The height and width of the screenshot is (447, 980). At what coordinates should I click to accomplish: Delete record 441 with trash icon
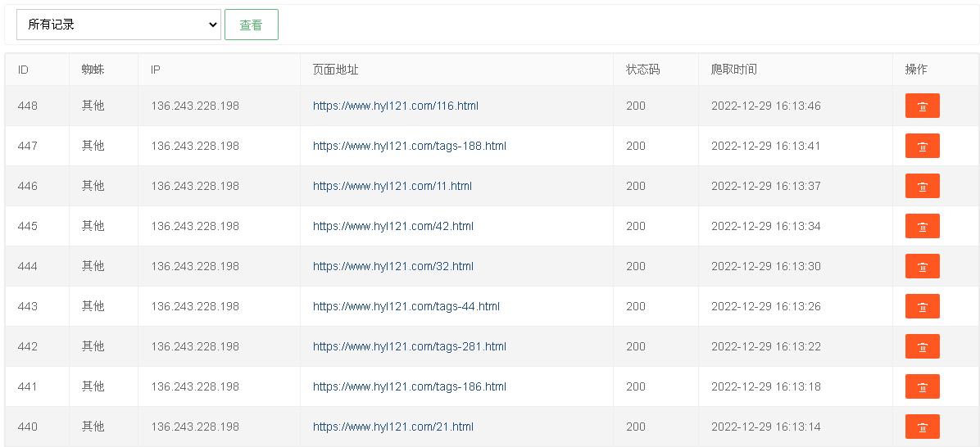[x=922, y=386]
